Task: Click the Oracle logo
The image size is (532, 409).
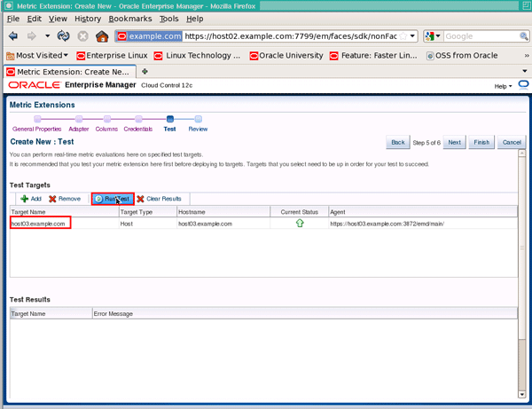Action: click(x=34, y=85)
